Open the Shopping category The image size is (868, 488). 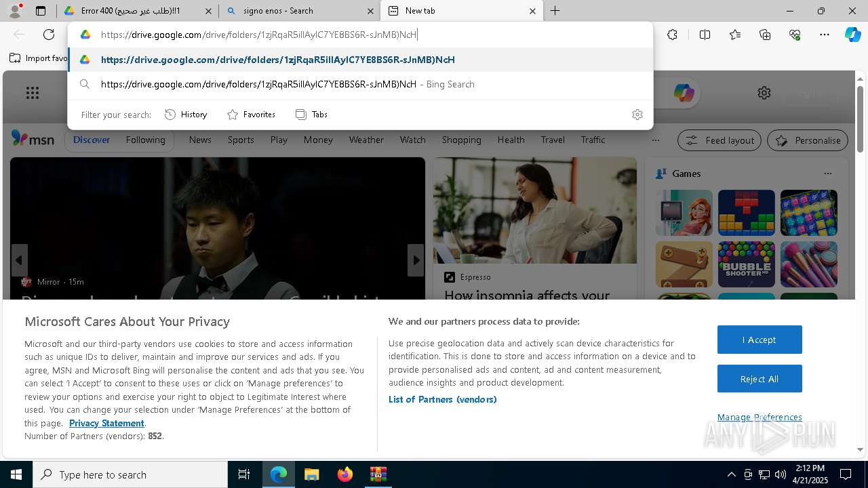pos(461,140)
